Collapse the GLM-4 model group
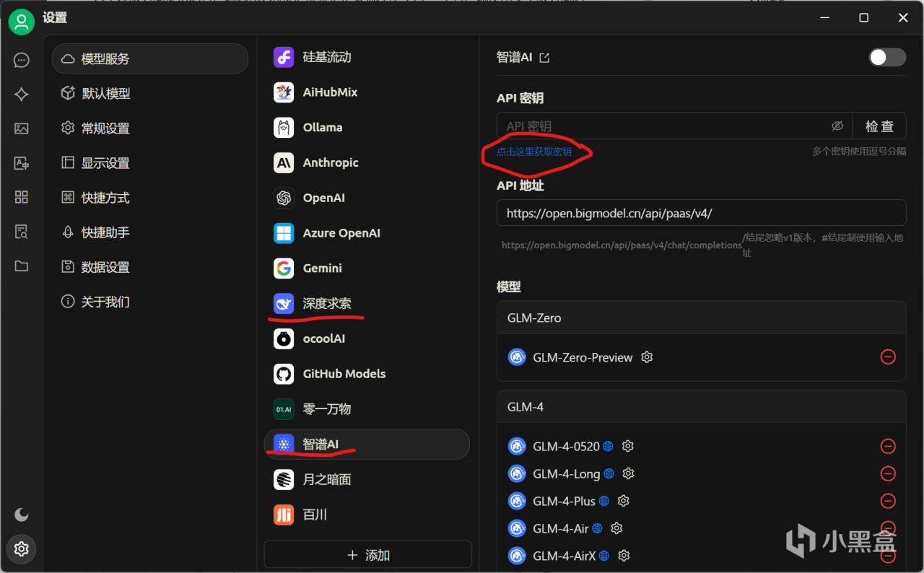The height and width of the screenshot is (573, 924). tap(701, 407)
